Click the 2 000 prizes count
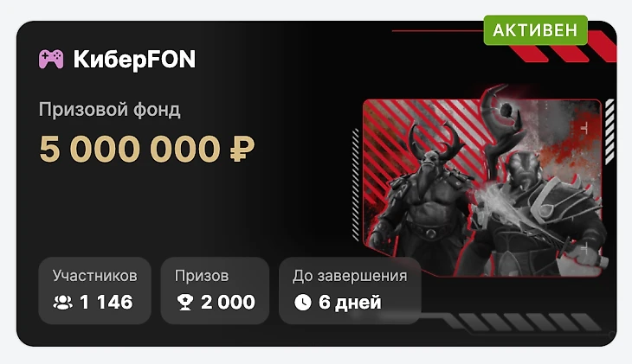632x364 pixels. point(228,302)
